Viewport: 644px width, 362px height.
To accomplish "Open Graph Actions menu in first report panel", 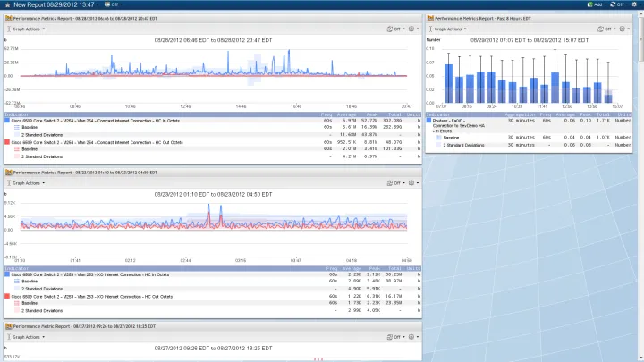I will pos(27,29).
